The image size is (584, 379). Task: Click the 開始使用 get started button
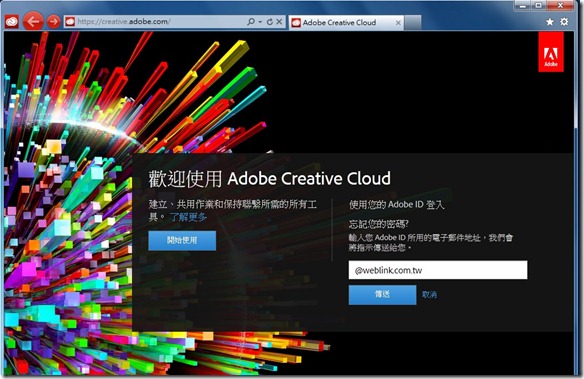point(182,241)
